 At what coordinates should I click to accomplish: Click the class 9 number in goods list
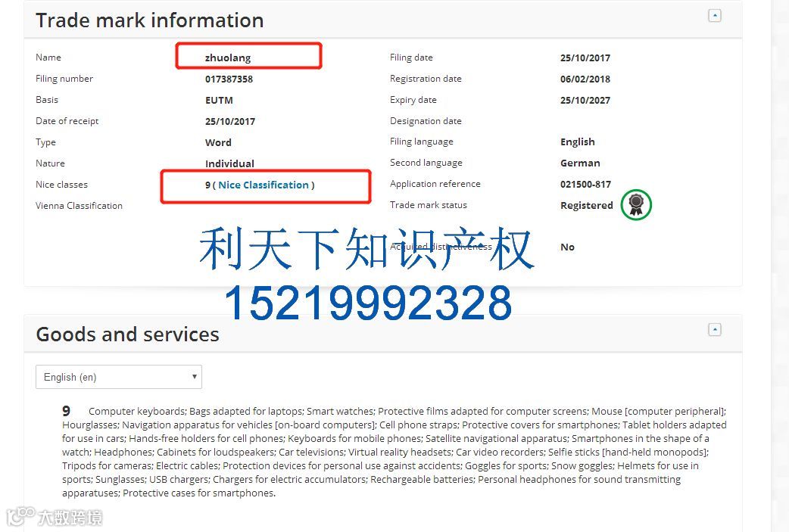point(67,411)
